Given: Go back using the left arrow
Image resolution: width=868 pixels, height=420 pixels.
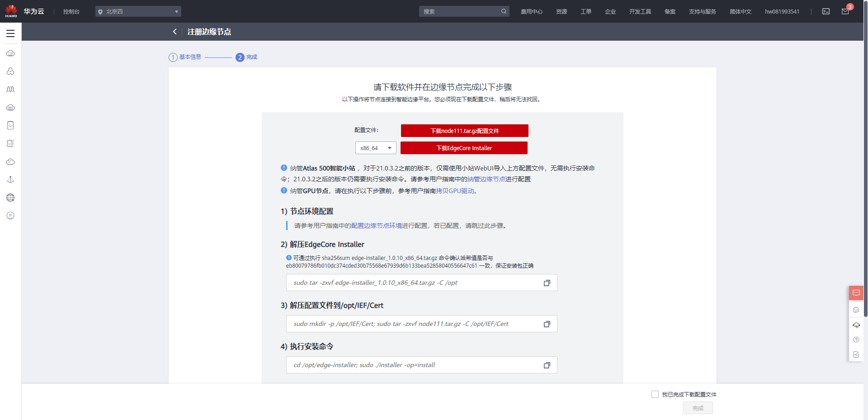Looking at the screenshot, I should coord(175,32).
